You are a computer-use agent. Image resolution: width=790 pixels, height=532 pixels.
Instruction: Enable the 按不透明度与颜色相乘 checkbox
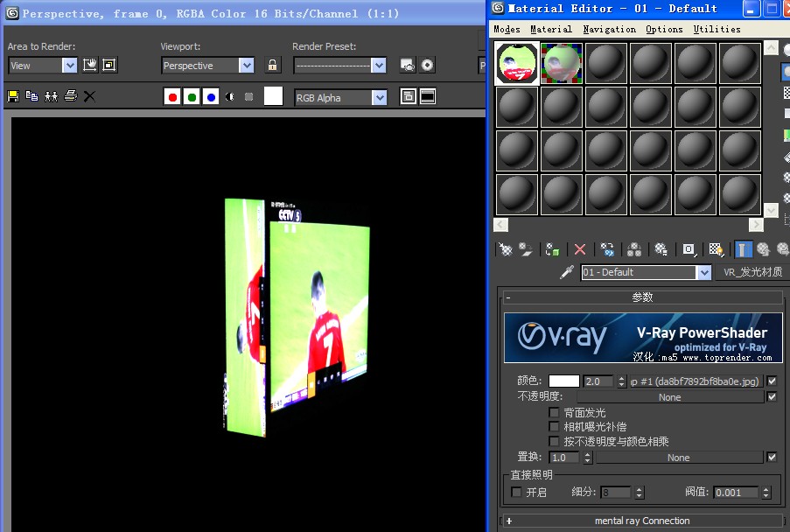click(554, 441)
